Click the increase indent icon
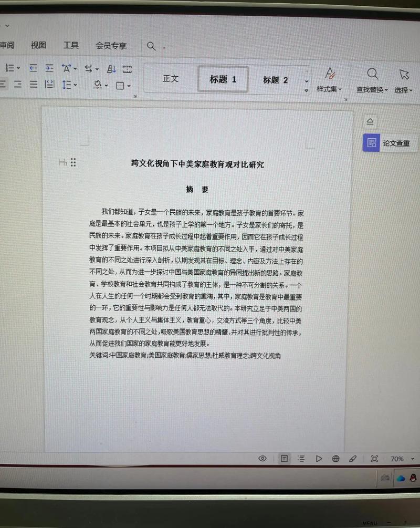 [x=49, y=68]
